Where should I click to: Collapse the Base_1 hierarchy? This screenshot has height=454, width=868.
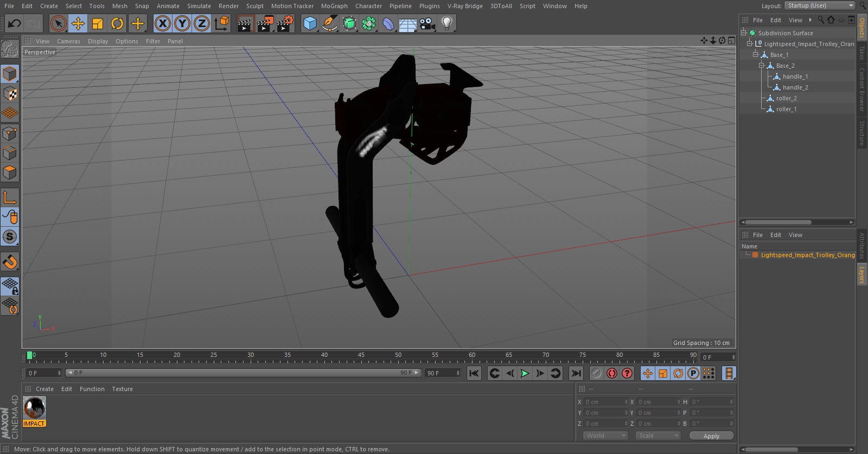pyautogui.click(x=755, y=55)
